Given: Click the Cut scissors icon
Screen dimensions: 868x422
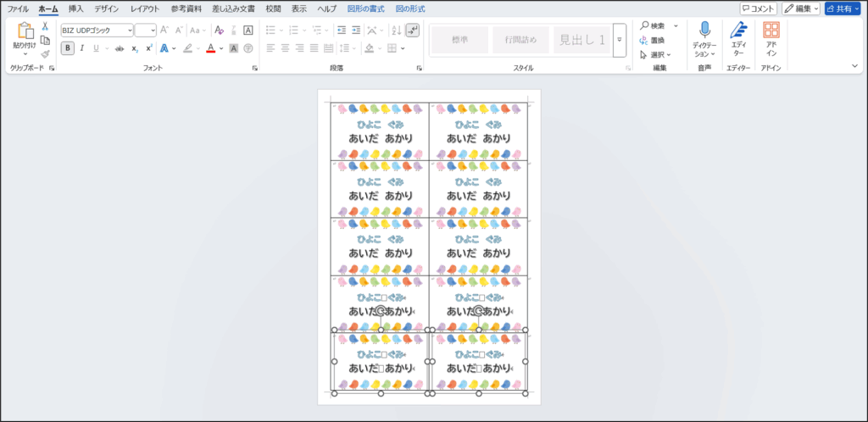Looking at the screenshot, I should point(46,26).
